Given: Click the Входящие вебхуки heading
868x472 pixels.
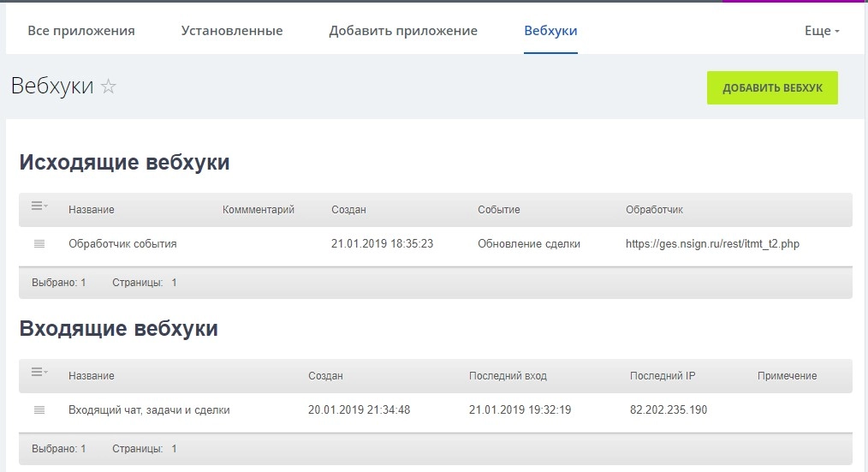Looking at the screenshot, I should (x=118, y=329).
